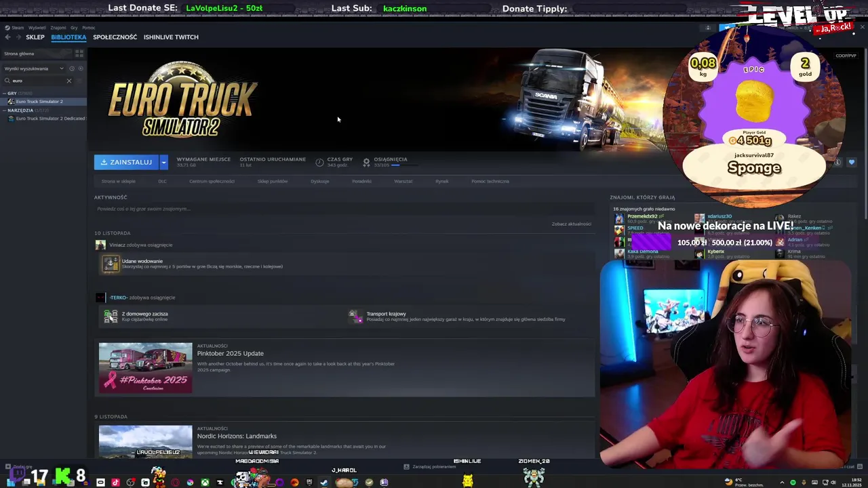This screenshot has width=868, height=488.
Task: Open Spotify icon in system tray
Action: (x=793, y=483)
